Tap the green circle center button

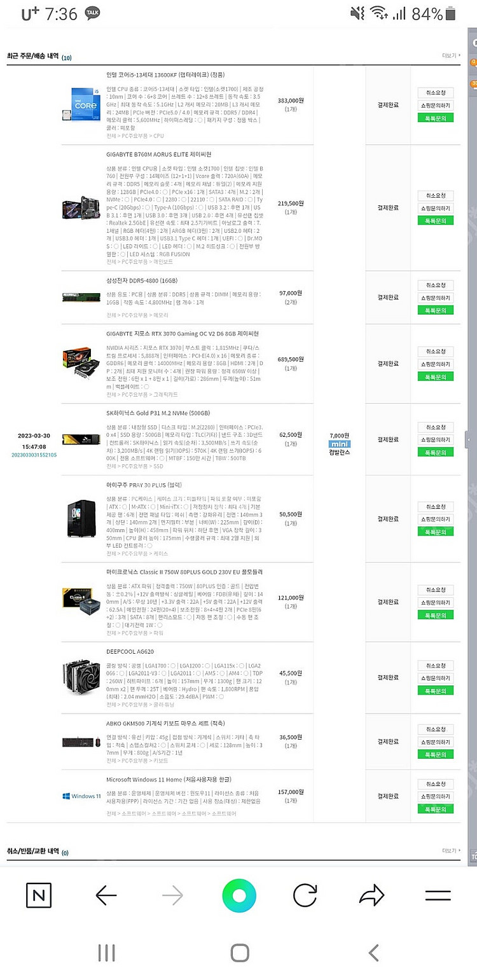click(239, 896)
